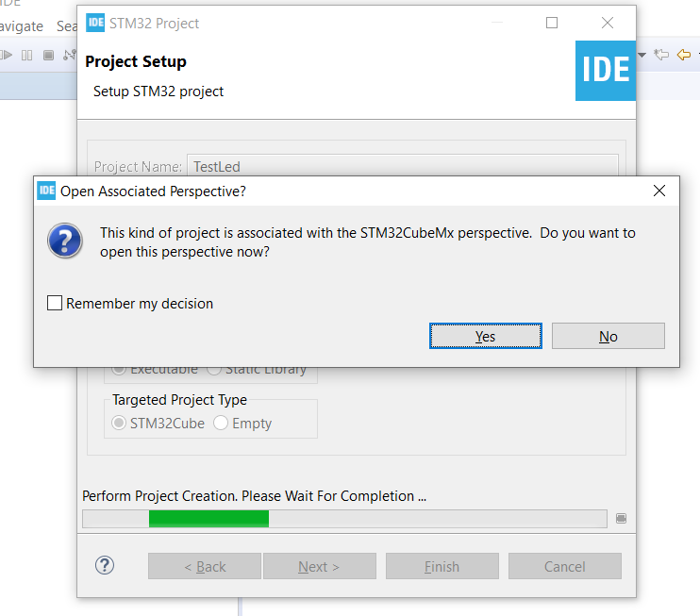Click the Terminate stop square icon
The image size is (700, 616).
[48, 56]
